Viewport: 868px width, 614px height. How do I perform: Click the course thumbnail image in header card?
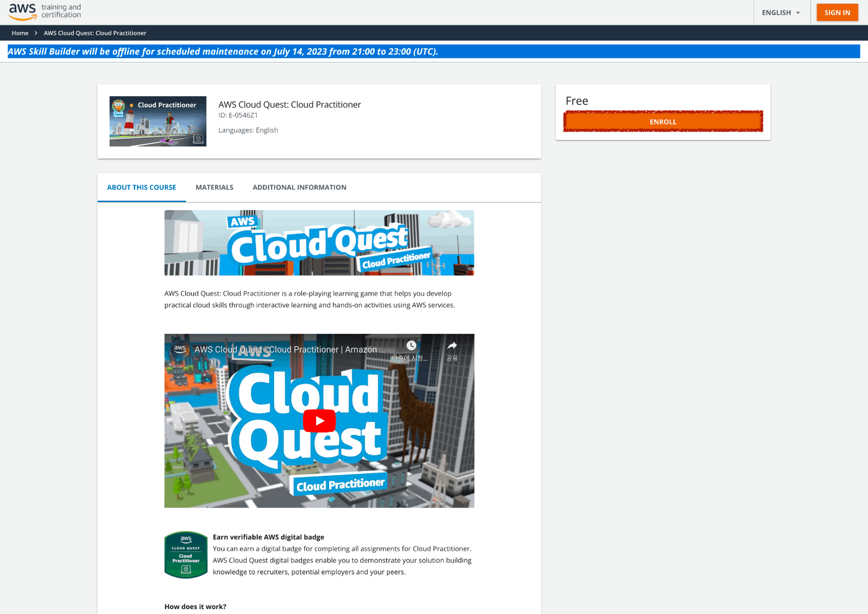tap(157, 121)
